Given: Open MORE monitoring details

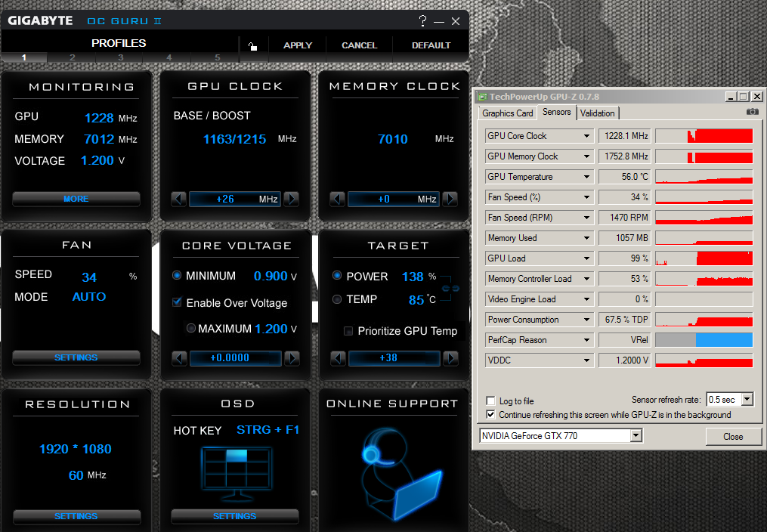Looking at the screenshot, I should click(76, 199).
